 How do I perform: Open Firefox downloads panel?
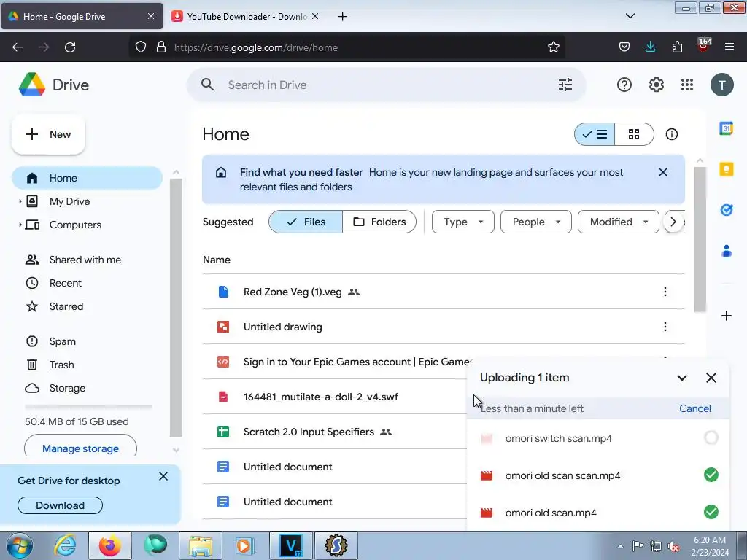(650, 47)
